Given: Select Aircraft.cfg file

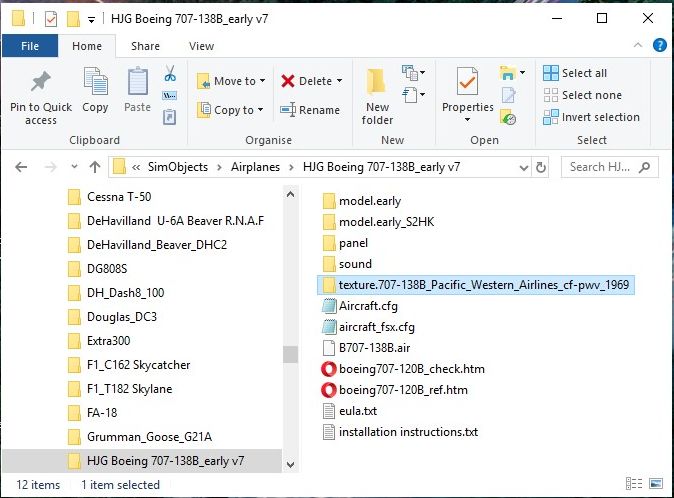Looking at the screenshot, I should click(368, 306).
